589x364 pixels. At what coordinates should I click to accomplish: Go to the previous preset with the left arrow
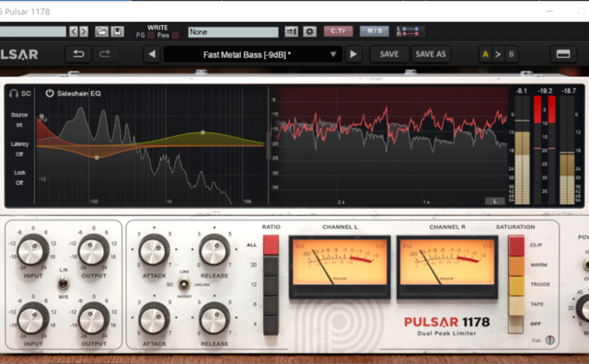(x=152, y=54)
